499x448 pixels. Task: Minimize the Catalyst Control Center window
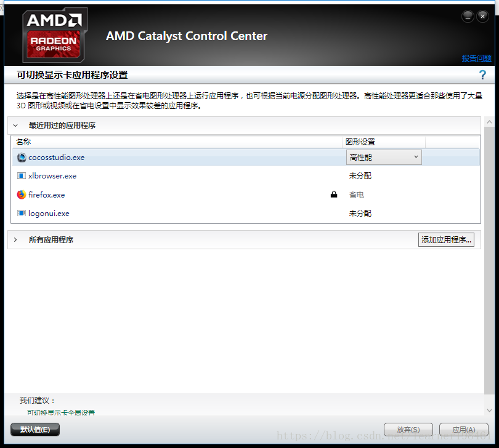coord(468,16)
